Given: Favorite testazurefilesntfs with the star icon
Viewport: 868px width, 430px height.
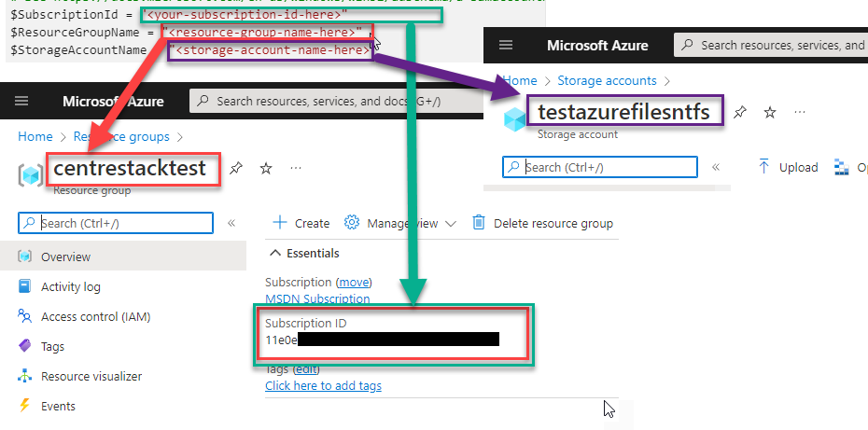Looking at the screenshot, I should click(x=770, y=112).
